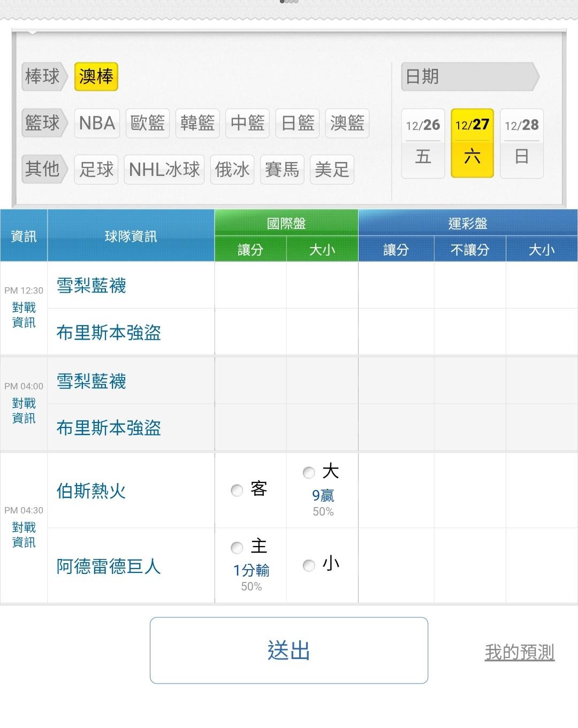
Task: Switch to NHL冰球 games
Action: 164,170
